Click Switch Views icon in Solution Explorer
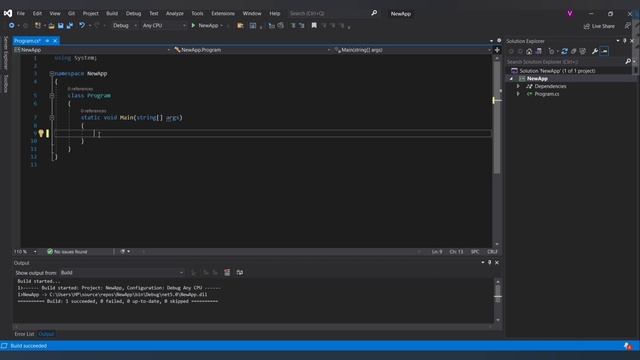The height and width of the screenshot is (360, 640). click(x=539, y=51)
